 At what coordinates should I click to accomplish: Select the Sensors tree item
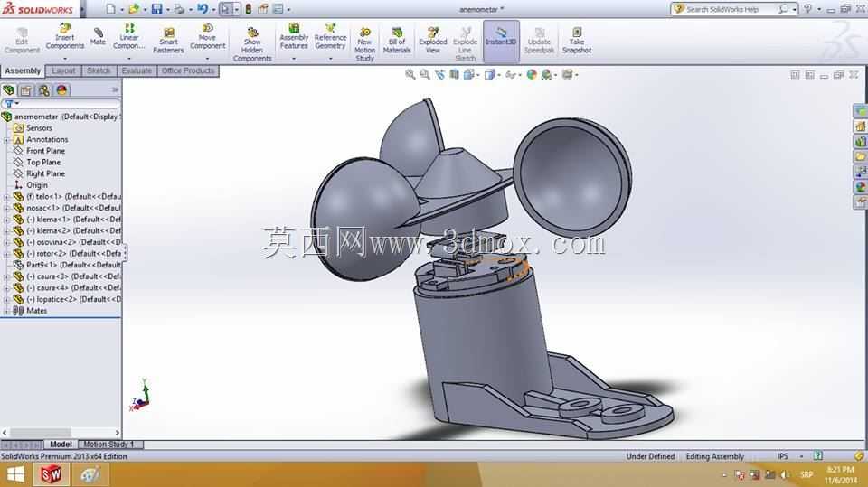coord(39,127)
